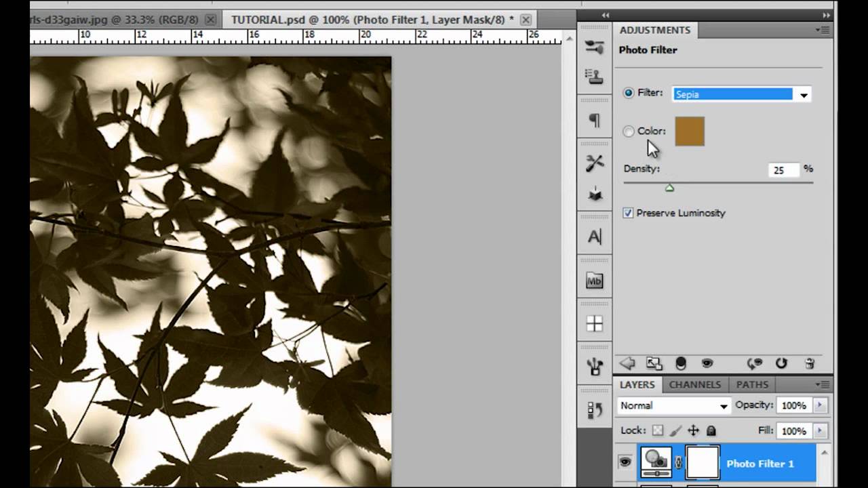
Task: Click the Density slider handle
Action: click(x=670, y=188)
